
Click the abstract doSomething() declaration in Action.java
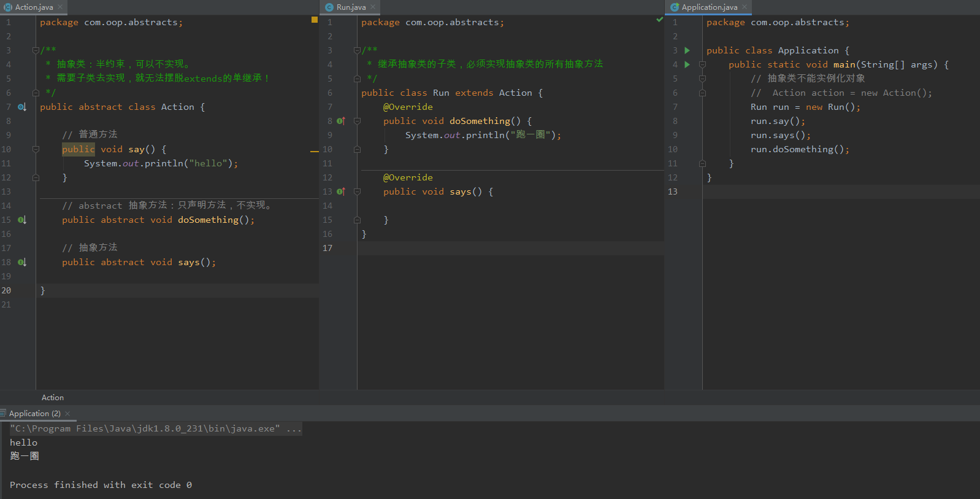(x=158, y=220)
